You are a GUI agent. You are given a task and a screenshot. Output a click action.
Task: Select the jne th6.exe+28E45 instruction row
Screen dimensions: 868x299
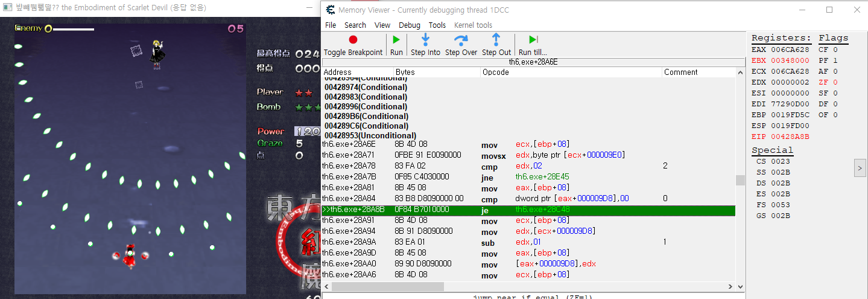point(528,177)
